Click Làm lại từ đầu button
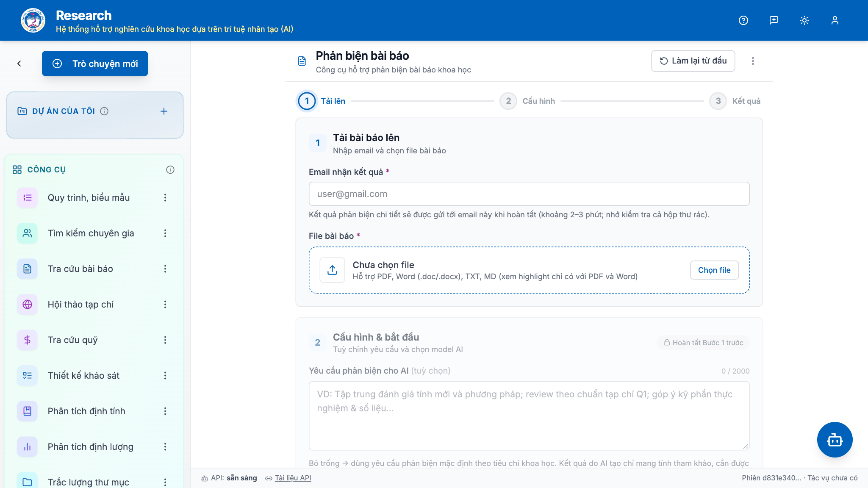 [x=693, y=61]
